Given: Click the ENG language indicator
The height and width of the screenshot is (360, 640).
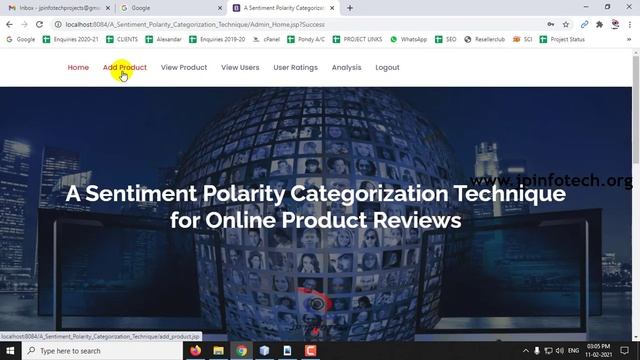Looking at the screenshot, I should pos(573,351).
